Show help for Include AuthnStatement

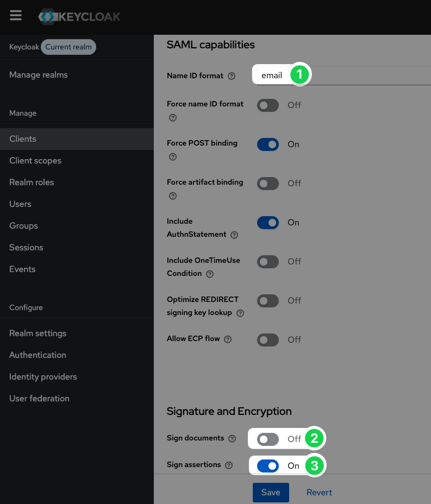[x=234, y=235]
